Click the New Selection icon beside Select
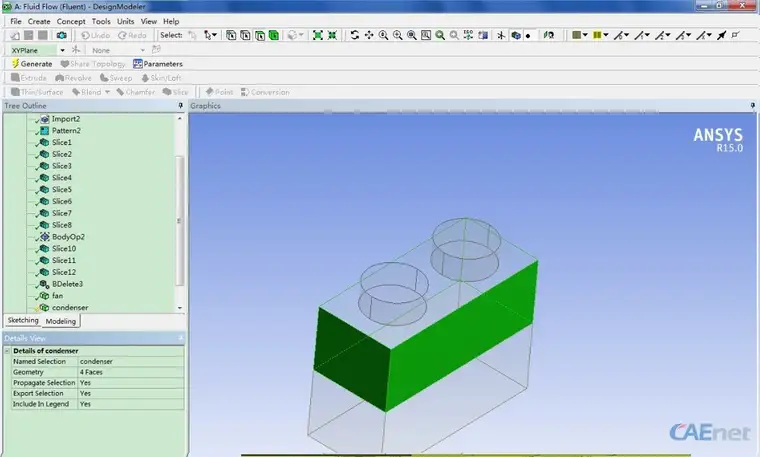 tap(192, 35)
